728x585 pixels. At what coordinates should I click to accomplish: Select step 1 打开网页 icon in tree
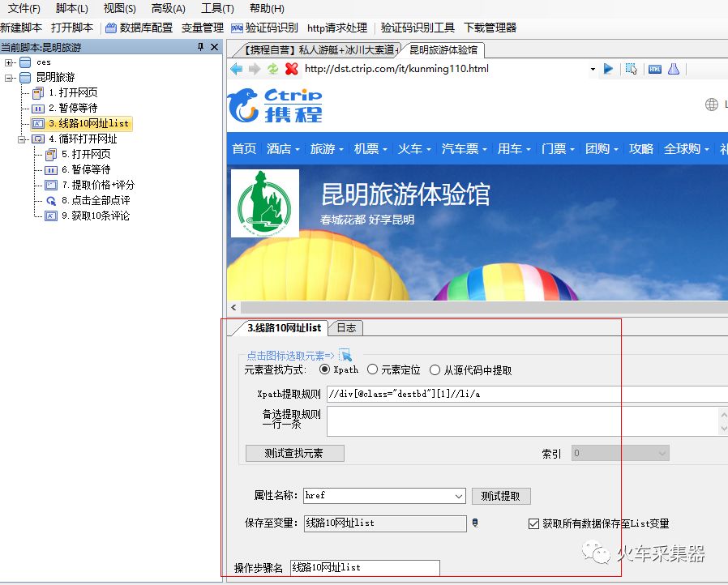click(x=38, y=93)
